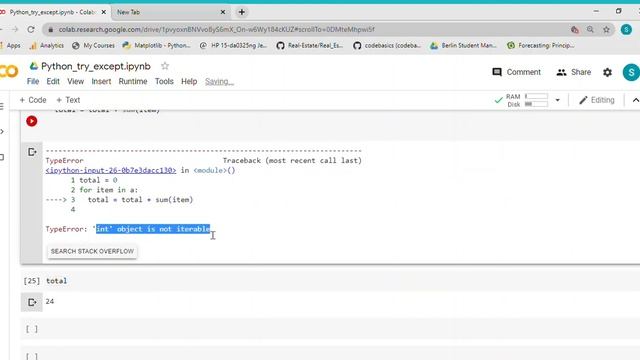Open the Apps bookmark
The height and width of the screenshot is (360, 640).
pyautogui.click(x=10, y=45)
